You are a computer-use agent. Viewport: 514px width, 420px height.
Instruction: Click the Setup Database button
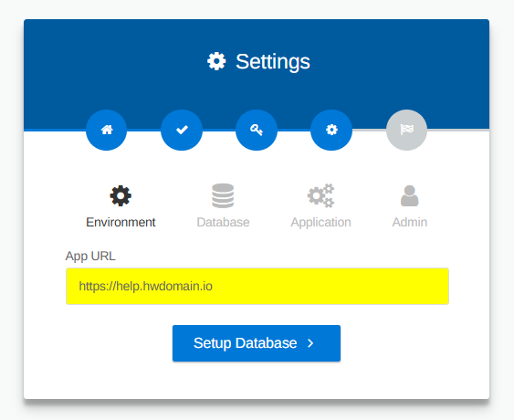pyautogui.click(x=257, y=343)
